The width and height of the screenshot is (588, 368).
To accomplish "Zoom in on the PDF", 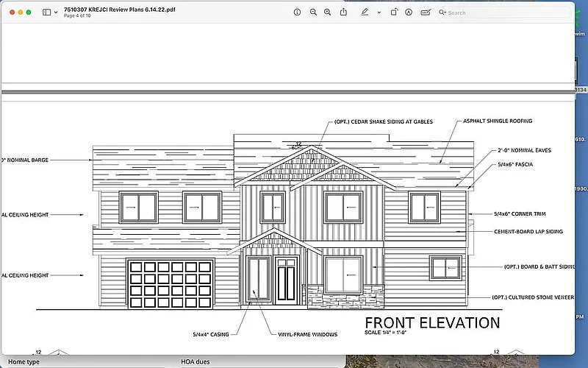I will pos(328,13).
